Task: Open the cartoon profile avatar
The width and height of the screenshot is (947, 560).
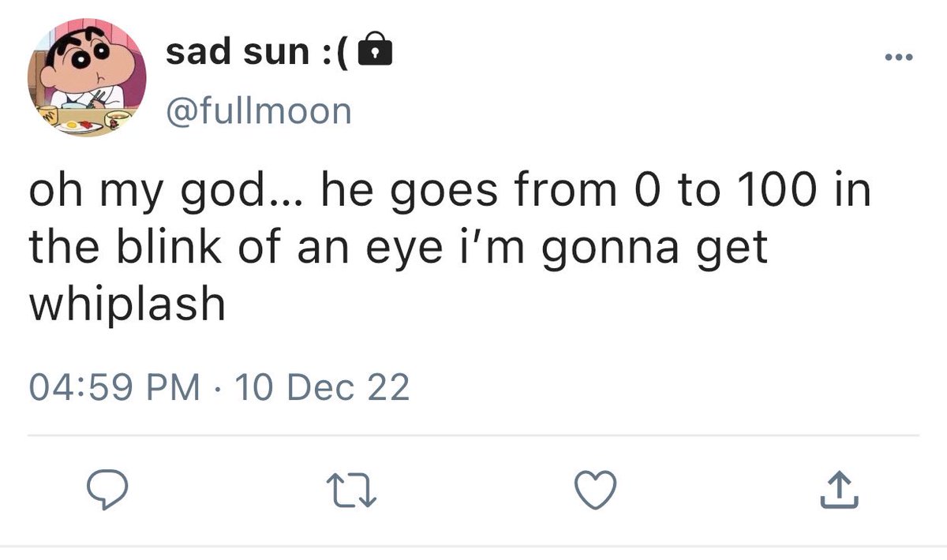Action: (87, 81)
